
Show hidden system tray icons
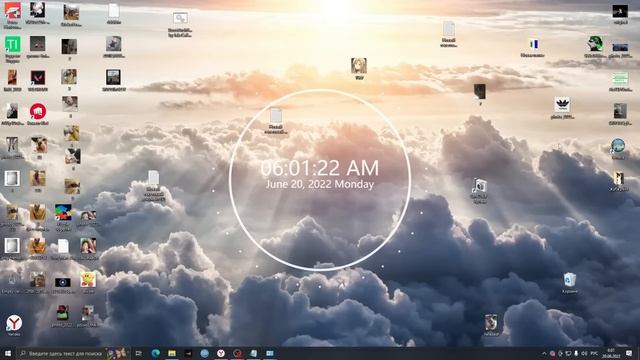[x=544, y=353]
